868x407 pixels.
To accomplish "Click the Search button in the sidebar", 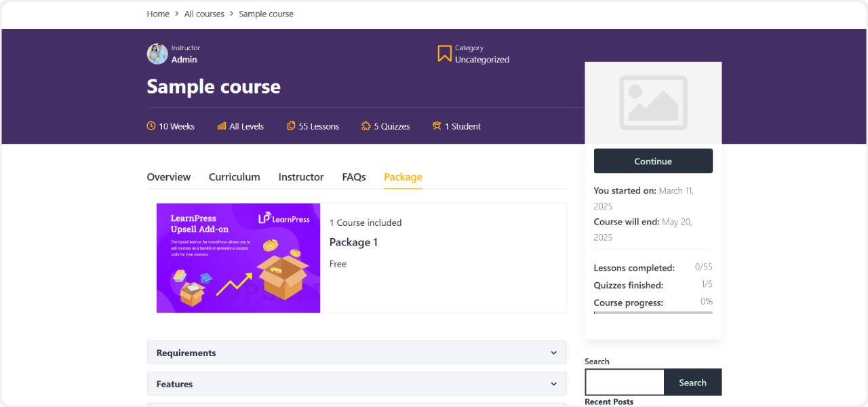I will (692, 382).
